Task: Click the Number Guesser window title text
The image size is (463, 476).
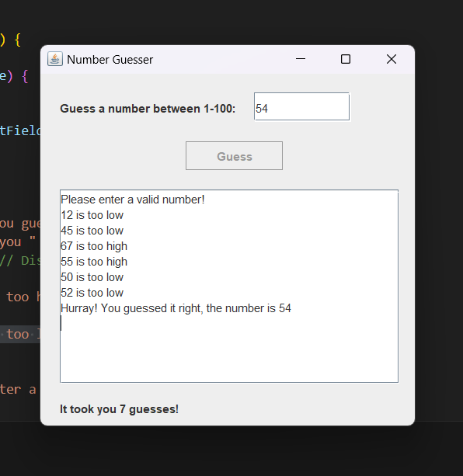Action: click(110, 60)
